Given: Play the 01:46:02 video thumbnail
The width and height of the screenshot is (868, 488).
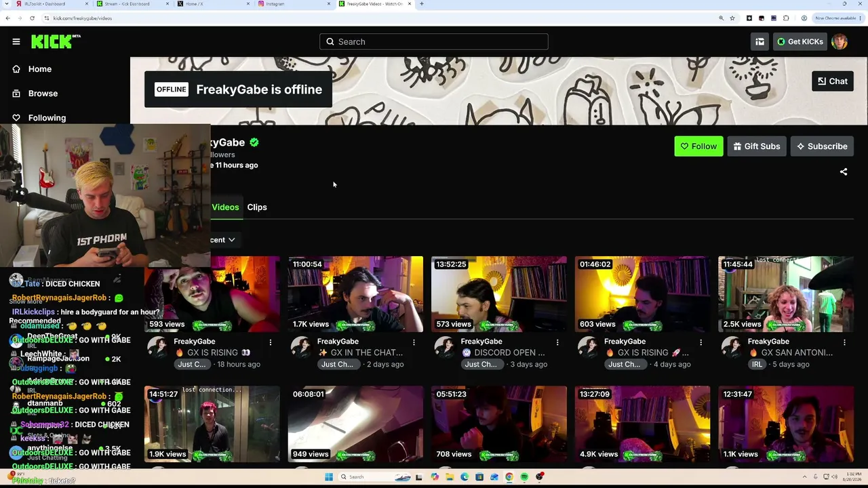Looking at the screenshot, I should point(643,294).
